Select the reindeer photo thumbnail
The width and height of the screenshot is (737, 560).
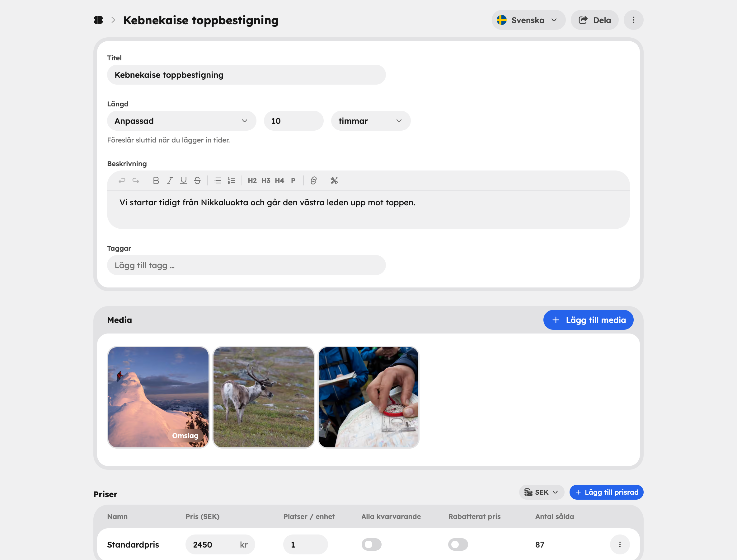coord(263,397)
